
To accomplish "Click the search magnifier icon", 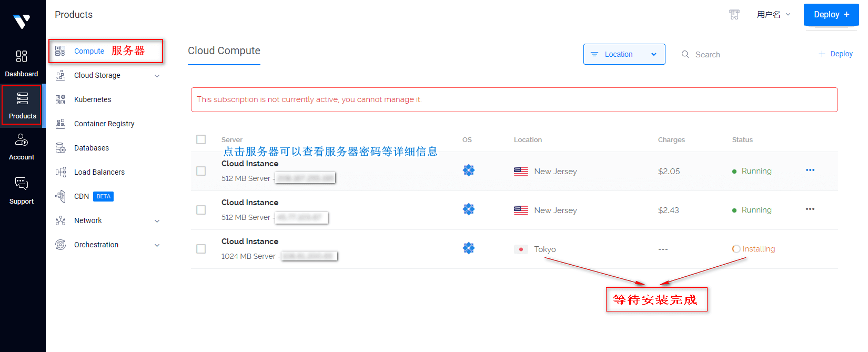I will click(x=685, y=54).
